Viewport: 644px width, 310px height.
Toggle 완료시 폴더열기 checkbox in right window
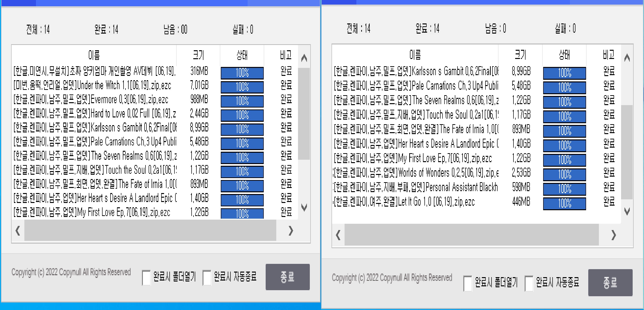(x=468, y=283)
